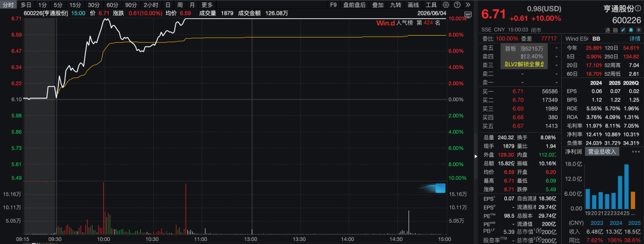Open Wind ESG 详情 link
This screenshot has width=644, height=244.
pos(635,39)
